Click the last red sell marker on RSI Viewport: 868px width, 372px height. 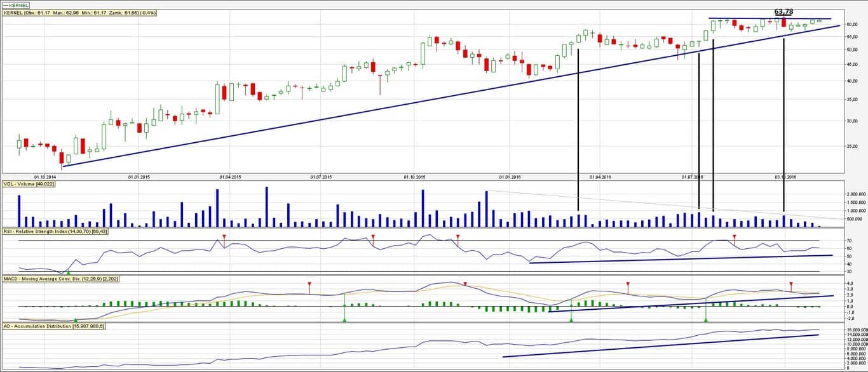[735, 237]
